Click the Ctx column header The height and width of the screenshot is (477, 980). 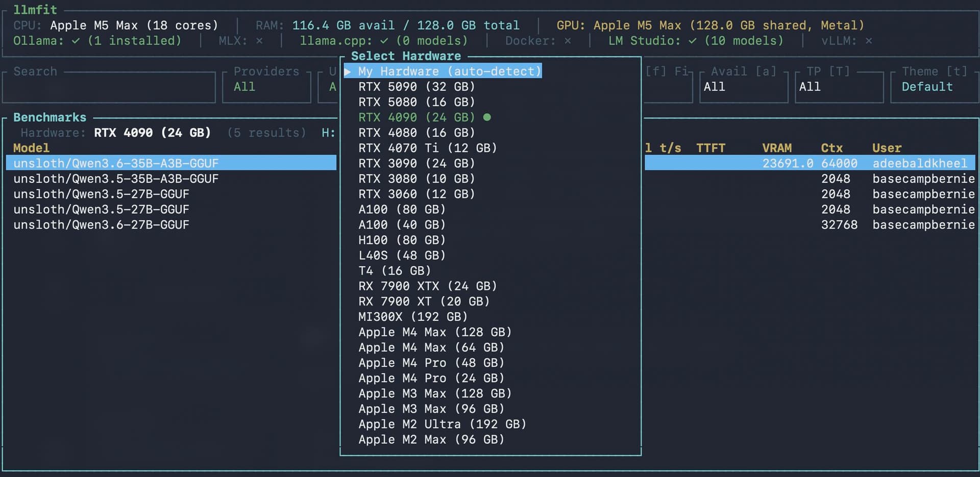point(831,148)
